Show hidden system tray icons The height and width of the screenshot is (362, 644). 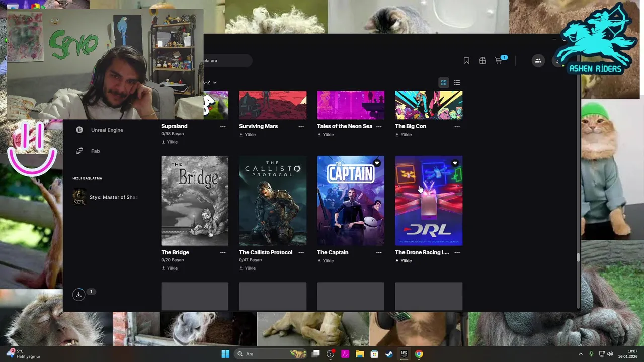pyautogui.click(x=580, y=354)
